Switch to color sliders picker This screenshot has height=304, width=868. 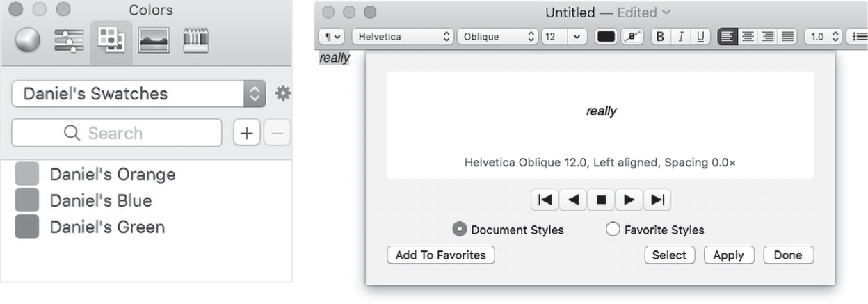69,40
